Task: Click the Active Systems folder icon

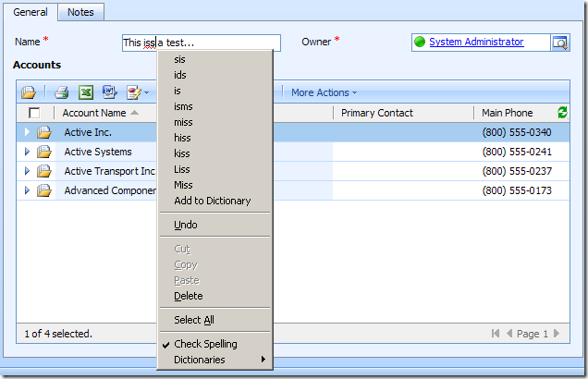Action: [43, 152]
